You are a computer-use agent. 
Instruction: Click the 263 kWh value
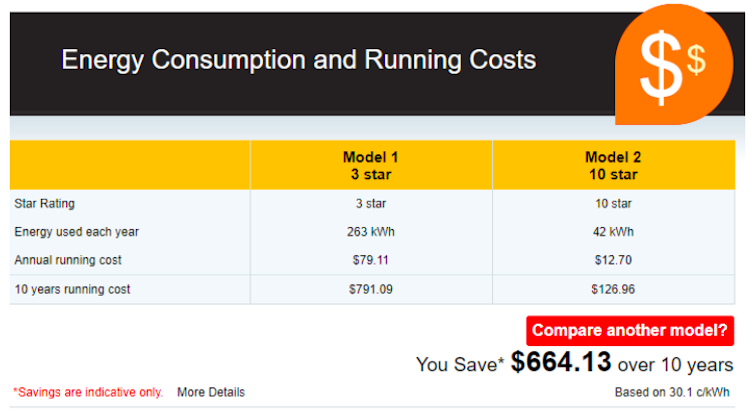tap(370, 232)
